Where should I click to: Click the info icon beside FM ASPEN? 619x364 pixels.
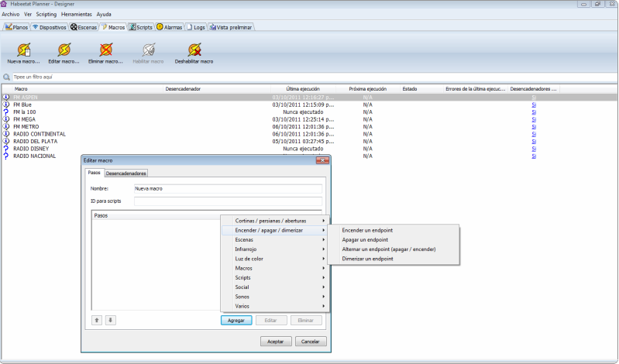pyautogui.click(x=6, y=97)
